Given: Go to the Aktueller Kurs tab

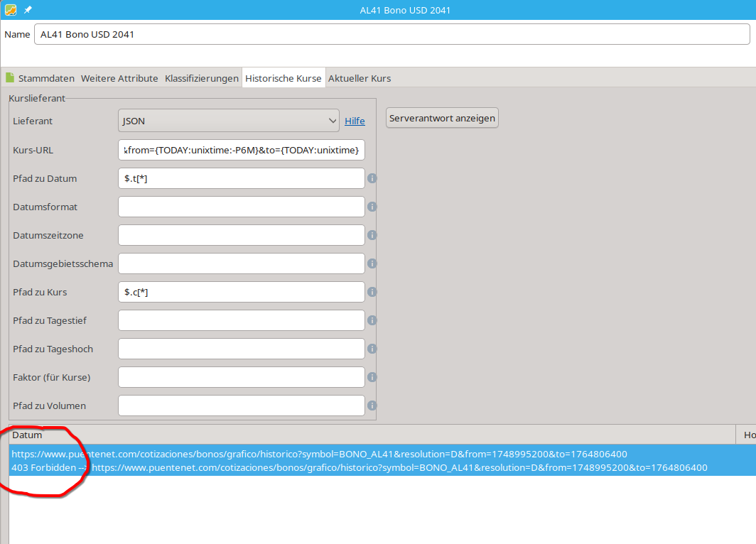Looking at the screenshot, I should click(x=359, y=78).
